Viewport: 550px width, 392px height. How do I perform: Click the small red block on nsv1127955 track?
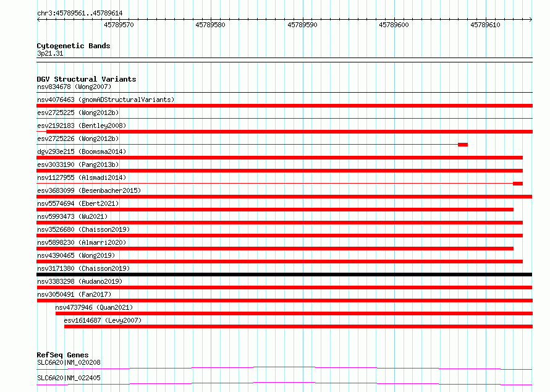(x=518, y=184)
